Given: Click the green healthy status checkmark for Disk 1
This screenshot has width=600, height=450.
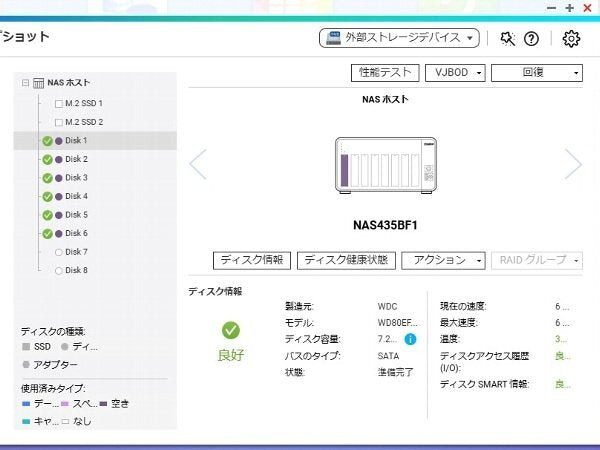Looking at the screenshot, I should [x=47, y=141].
